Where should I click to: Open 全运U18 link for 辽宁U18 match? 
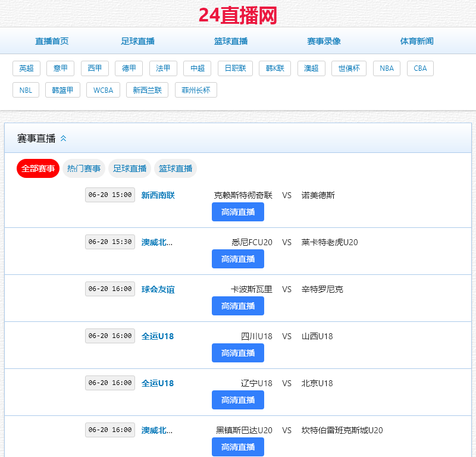[x=158, y=384]
